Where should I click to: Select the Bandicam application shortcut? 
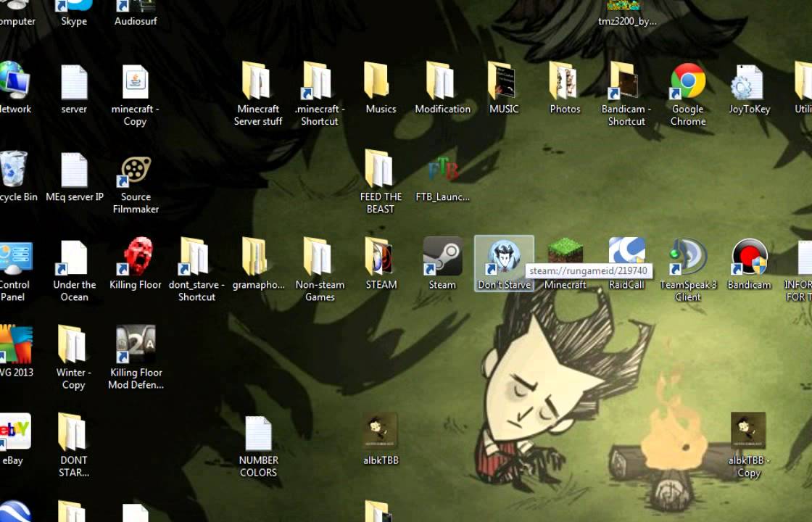[749, 263]
